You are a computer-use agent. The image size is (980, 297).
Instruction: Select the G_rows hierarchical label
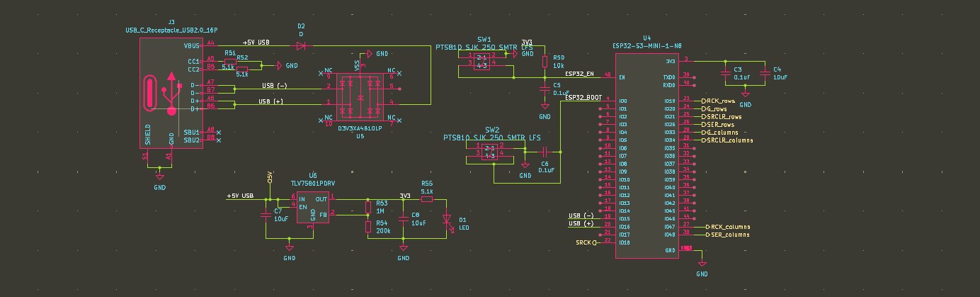pos(714,109)
